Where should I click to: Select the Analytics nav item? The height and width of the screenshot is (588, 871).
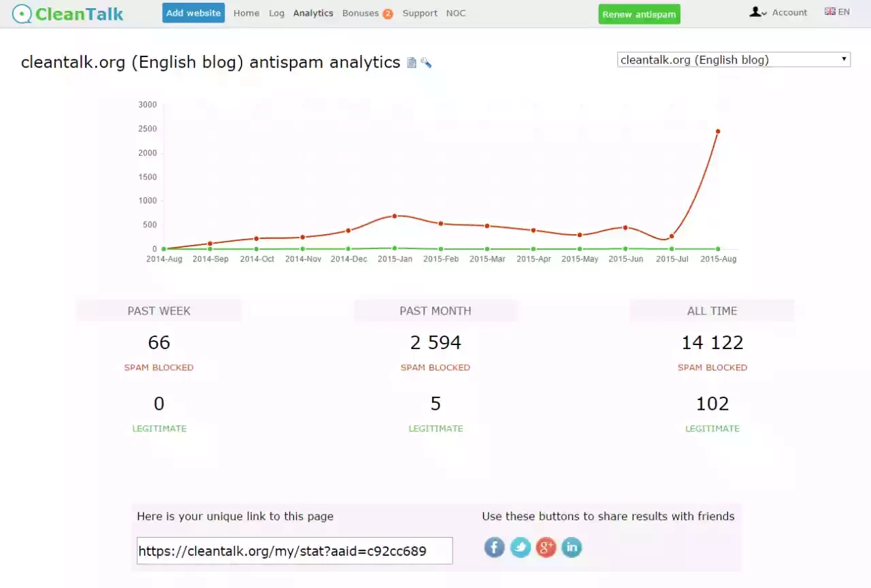coord(313,13)
